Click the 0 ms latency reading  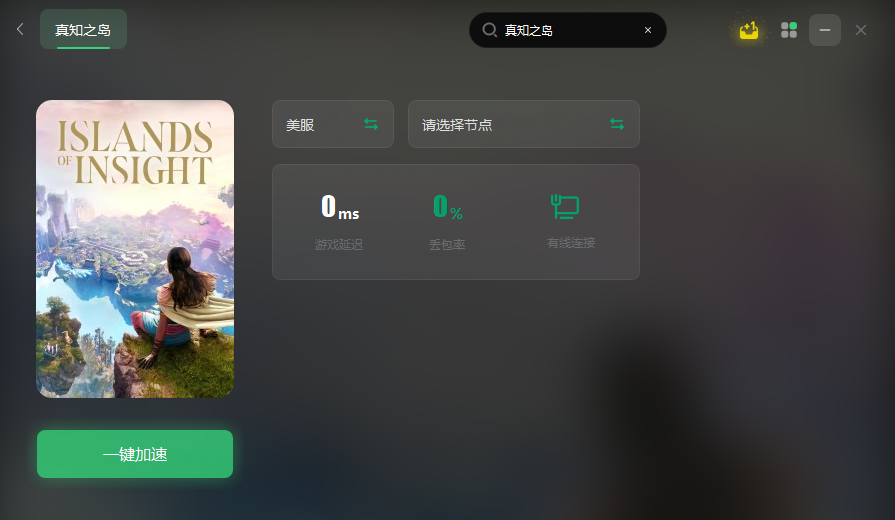tap(340, 207)
